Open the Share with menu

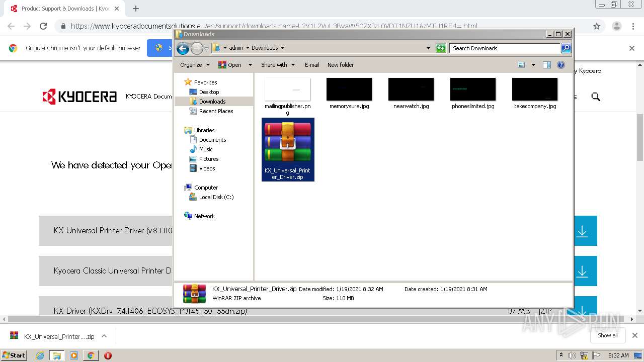[277, 65]
